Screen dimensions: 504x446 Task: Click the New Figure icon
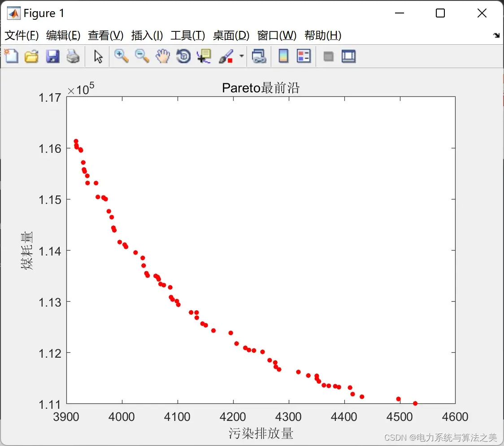click(12, 56)
